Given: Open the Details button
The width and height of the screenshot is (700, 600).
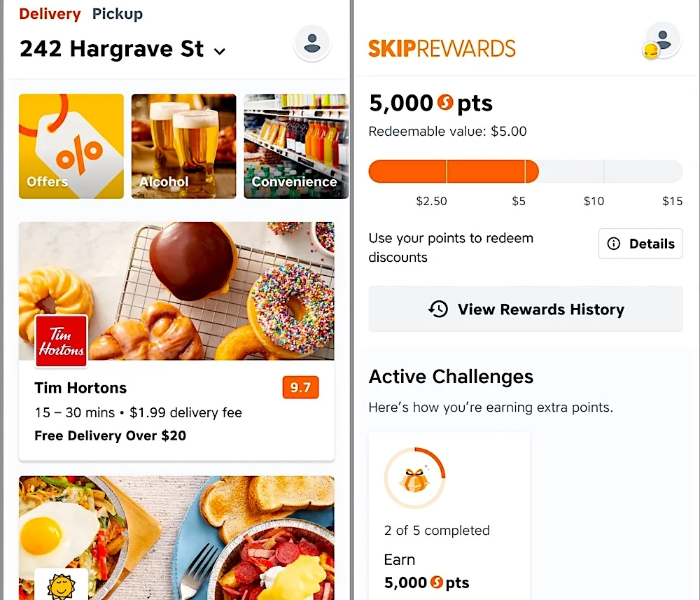Looking at the screenshot, I should click(x=640, y=244).
